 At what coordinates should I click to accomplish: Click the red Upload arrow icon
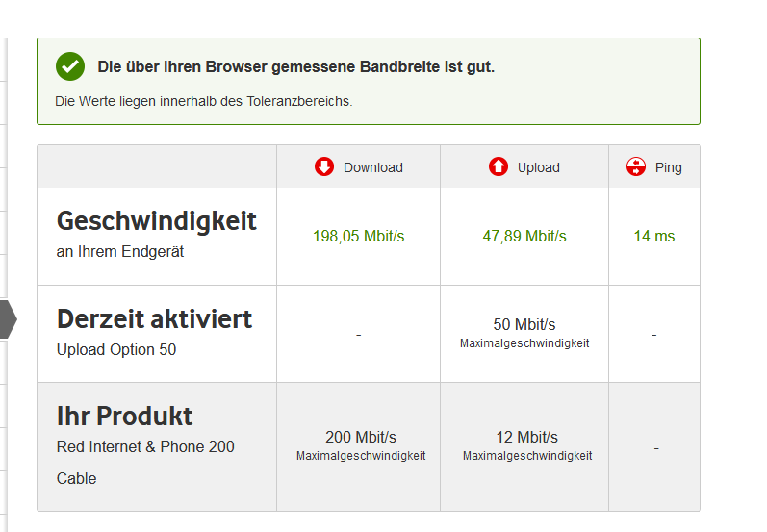(498, 166)
